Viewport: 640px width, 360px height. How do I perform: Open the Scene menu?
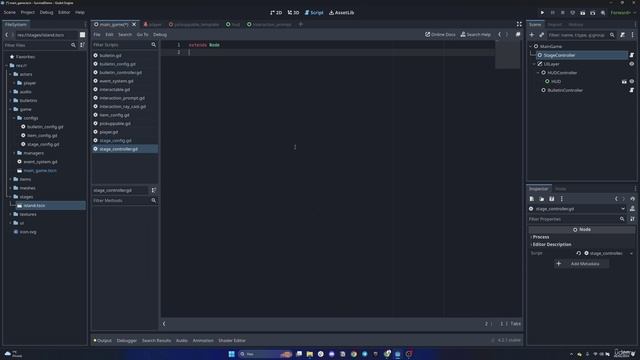(10, 13)
